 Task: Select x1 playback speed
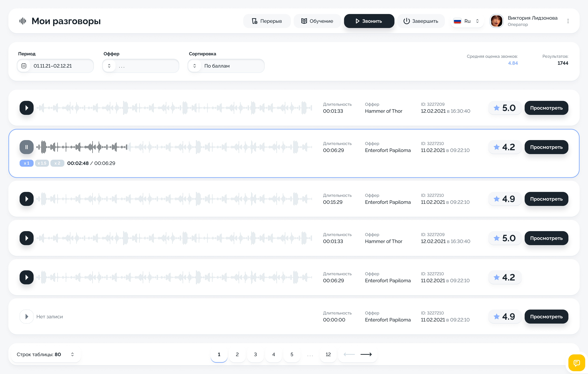(x=26, y=163)
